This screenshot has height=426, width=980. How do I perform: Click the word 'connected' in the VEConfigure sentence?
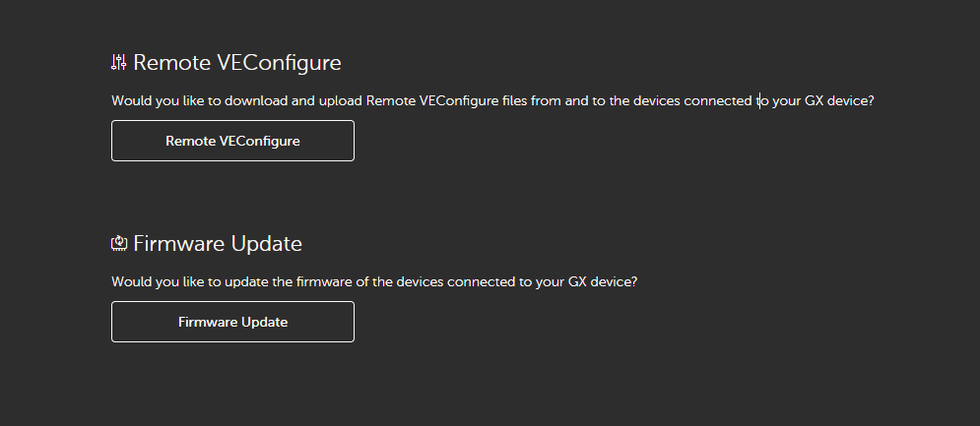[717, 100]
